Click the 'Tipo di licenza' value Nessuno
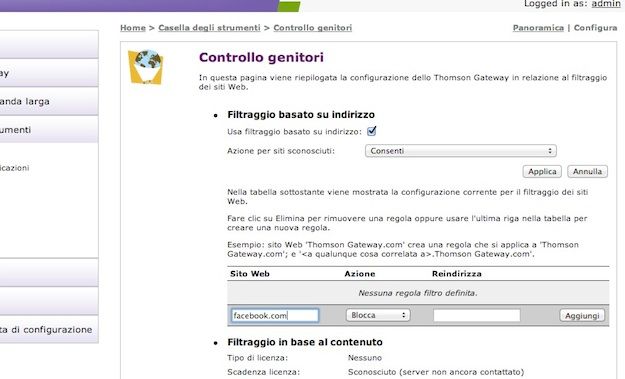Image resolution: width=625 pixels, height=379 pixels. coord(365,358)
